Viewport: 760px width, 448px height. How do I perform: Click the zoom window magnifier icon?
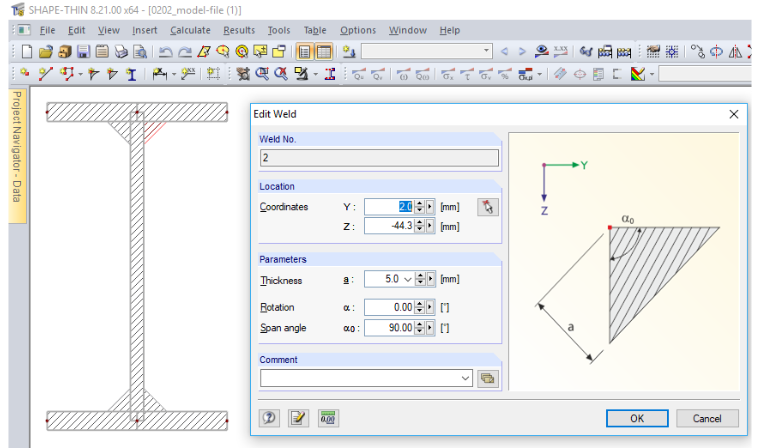262,74
